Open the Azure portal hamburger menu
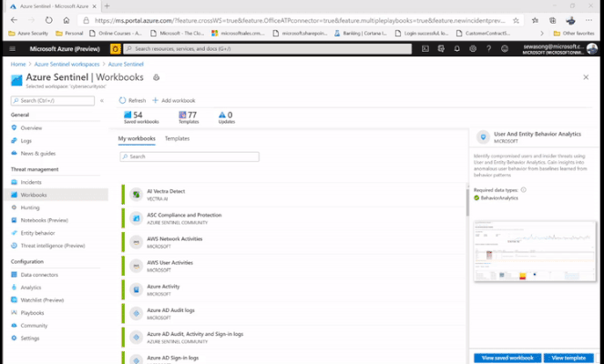 13,49
